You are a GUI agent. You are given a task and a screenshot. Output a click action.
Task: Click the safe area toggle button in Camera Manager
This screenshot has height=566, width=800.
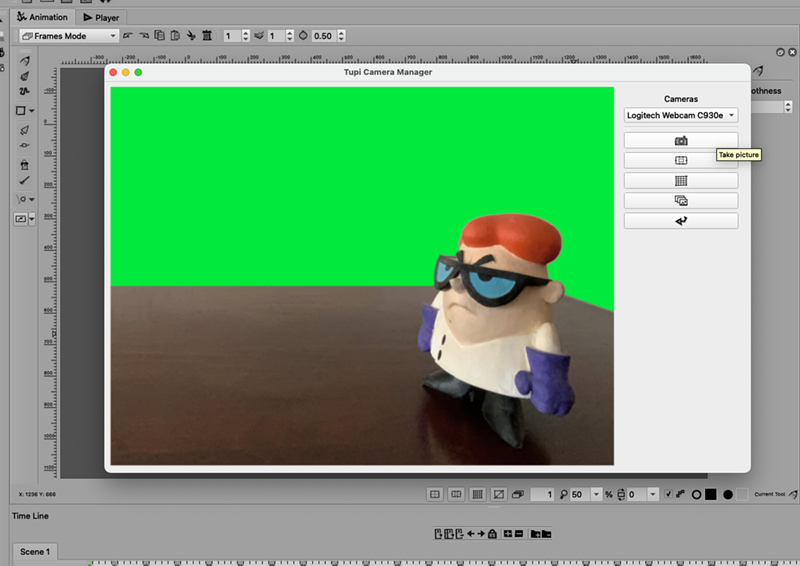coord(681,160)
